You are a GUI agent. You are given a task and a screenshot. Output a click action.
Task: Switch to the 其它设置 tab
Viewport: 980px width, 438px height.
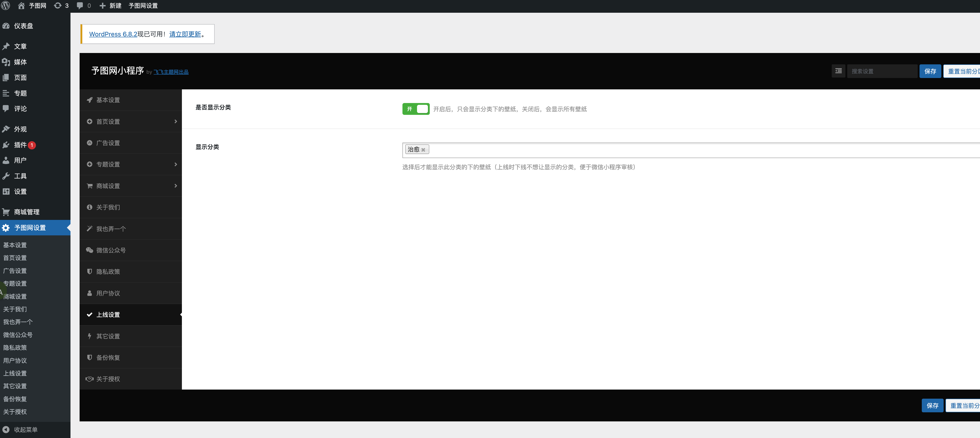[x=108, y=336]
